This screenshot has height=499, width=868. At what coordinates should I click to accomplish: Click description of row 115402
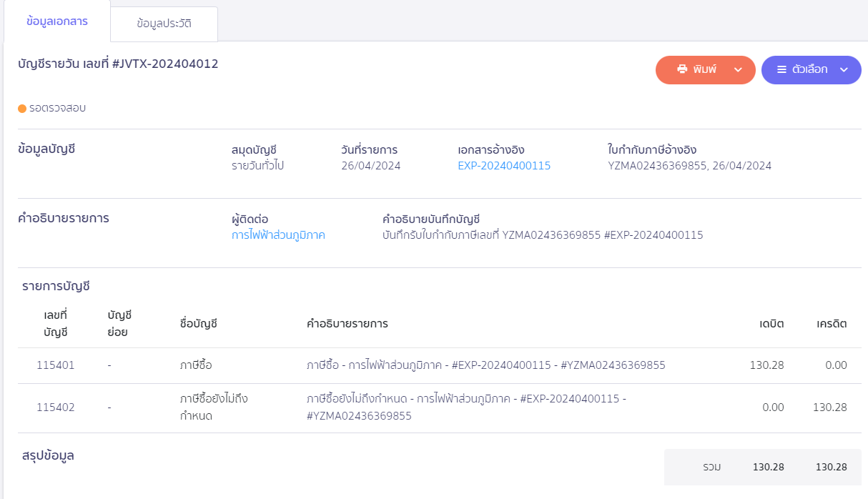(466, 407)
